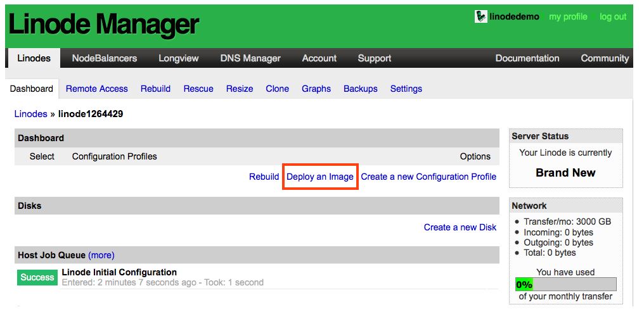Click the Total: 0 bytes entry

click(550, 253)
